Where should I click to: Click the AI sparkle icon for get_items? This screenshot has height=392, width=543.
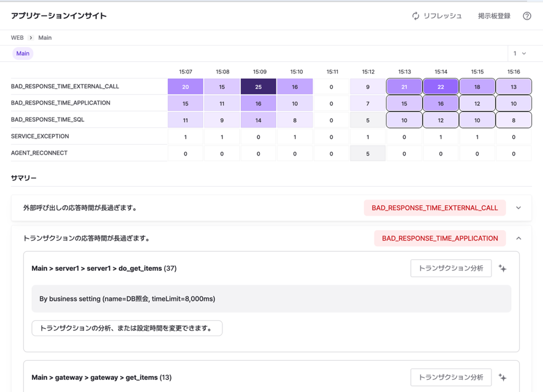point(503,377)
